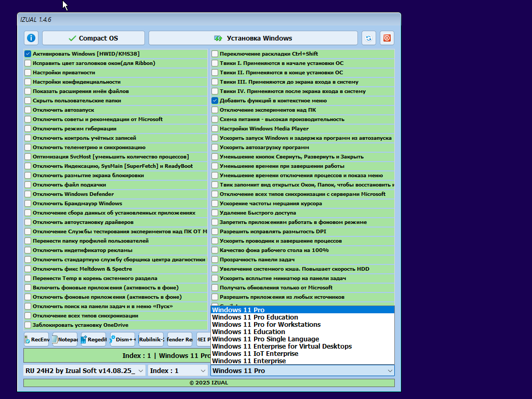The height and width of the screenshot is (399, 532).
Task: Choose Windows 11 Education edition
Action: pos(303,332)
